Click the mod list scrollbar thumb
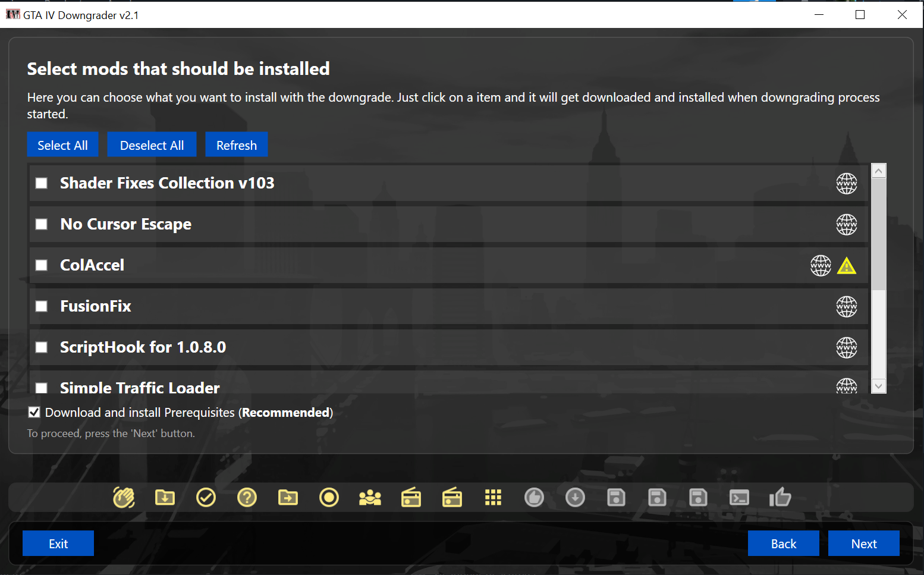 (x=879, y=234)
